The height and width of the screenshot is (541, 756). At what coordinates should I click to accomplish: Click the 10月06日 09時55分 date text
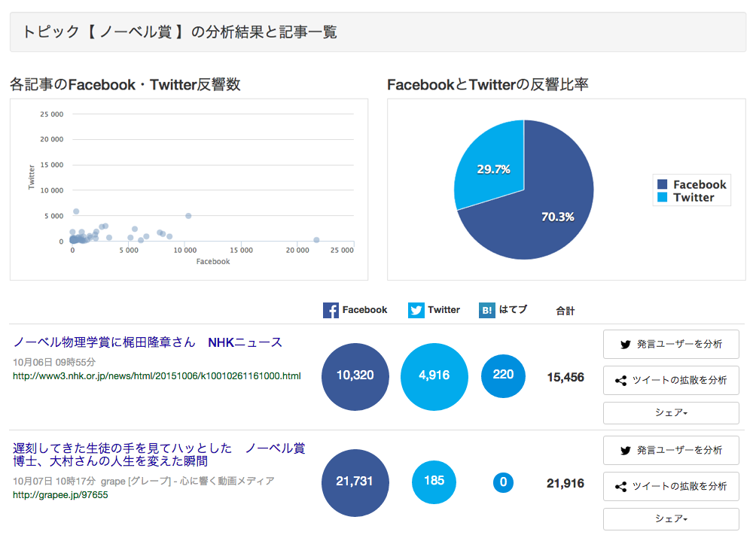coord(54,362)
